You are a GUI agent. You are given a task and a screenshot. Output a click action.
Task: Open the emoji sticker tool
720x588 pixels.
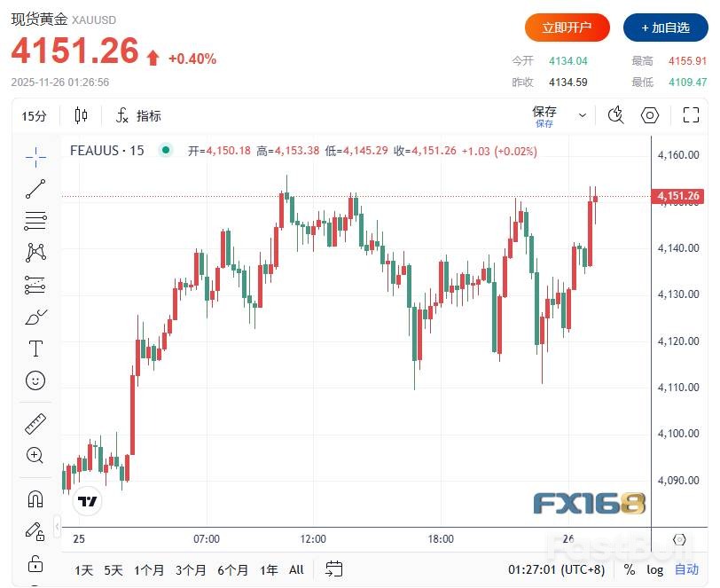pos(35,380)
